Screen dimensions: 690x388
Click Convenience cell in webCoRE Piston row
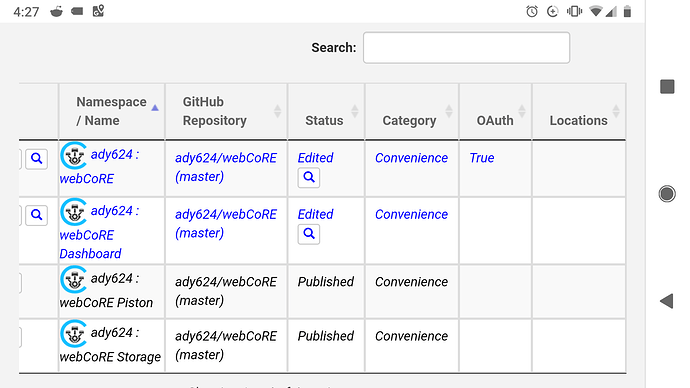point(411,282)
